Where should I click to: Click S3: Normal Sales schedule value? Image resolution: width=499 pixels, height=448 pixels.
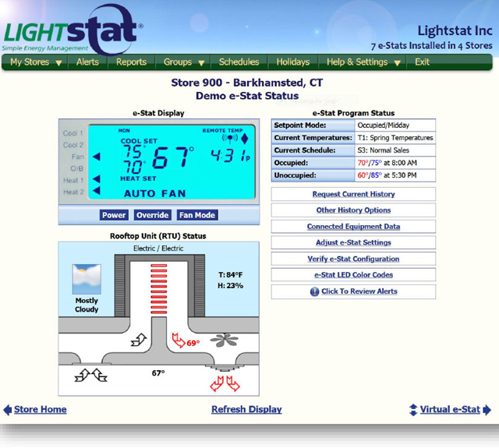click(384, 150)
